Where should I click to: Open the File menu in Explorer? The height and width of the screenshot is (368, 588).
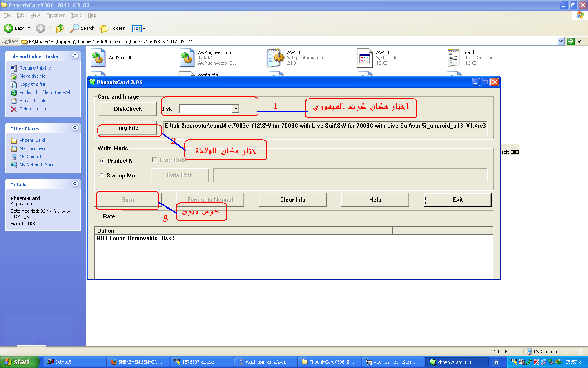pyautogui.click(x=7, y=15)
